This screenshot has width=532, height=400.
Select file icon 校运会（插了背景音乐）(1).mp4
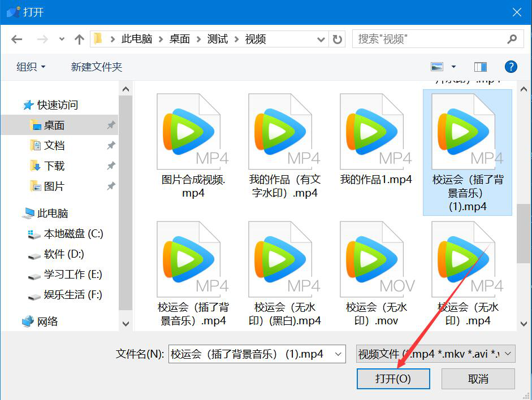coord(468,132)
